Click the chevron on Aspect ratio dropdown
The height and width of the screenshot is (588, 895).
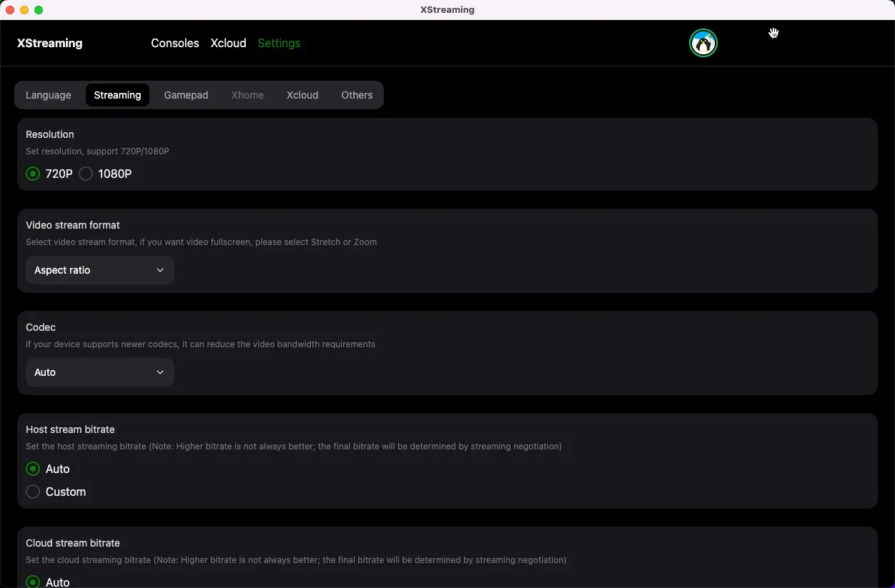tap(160, 270)
